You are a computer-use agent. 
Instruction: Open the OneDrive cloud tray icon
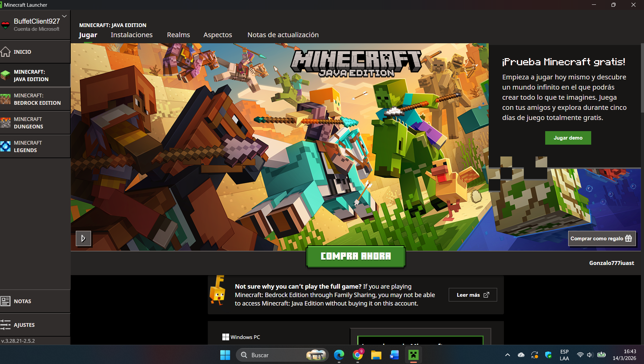(521, 355)
